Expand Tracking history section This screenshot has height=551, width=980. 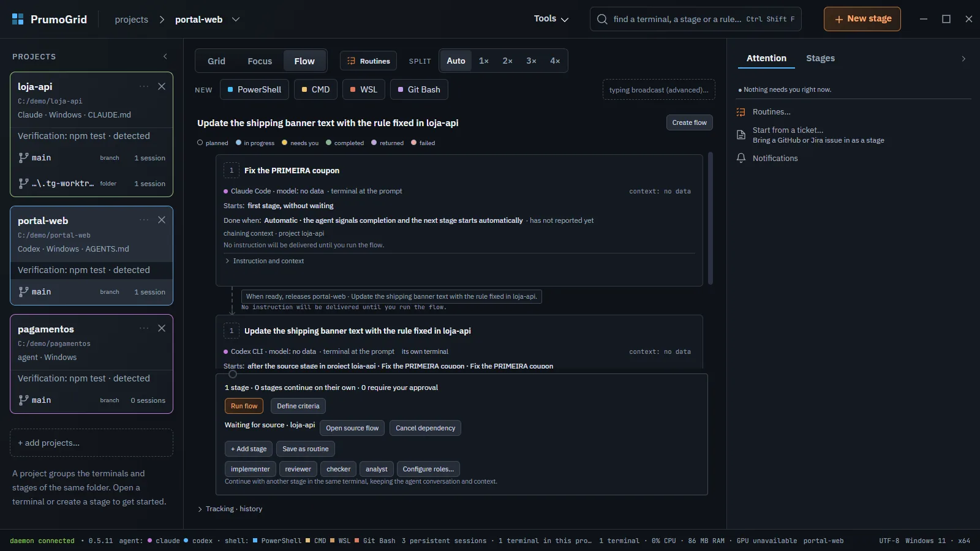click(230, 509)
